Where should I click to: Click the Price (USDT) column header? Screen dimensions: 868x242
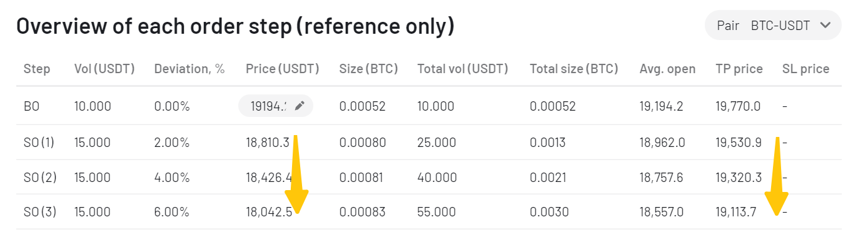click(x=283, y=69)
